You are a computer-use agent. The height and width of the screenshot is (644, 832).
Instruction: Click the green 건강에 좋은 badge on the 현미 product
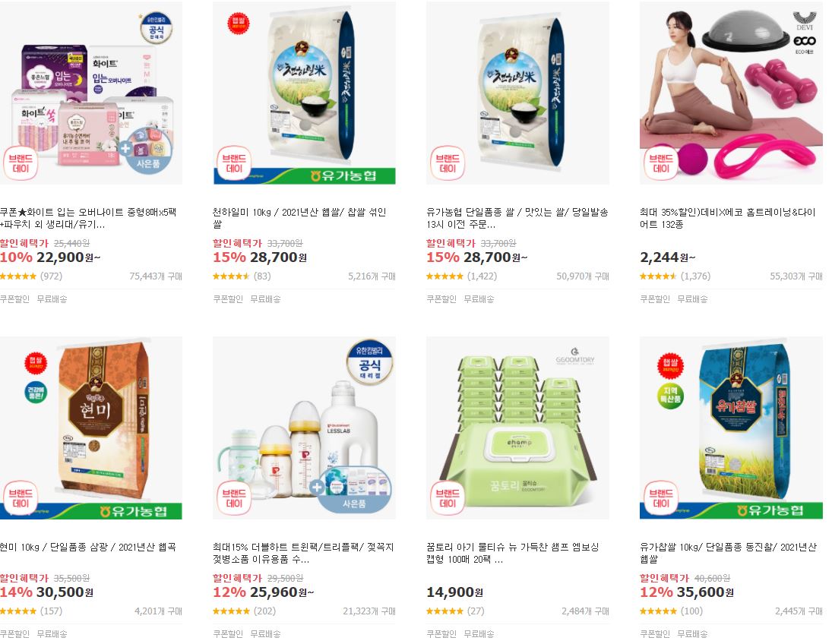click(36, 393)
